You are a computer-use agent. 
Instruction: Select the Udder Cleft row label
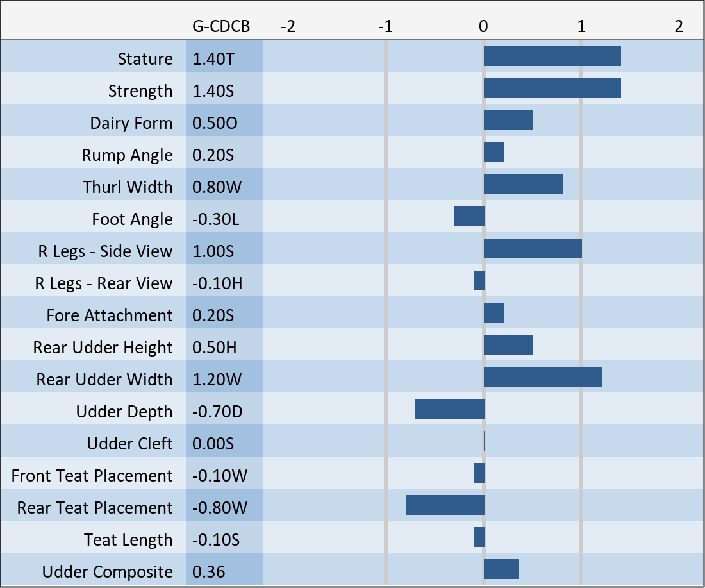tap(129, 444)
